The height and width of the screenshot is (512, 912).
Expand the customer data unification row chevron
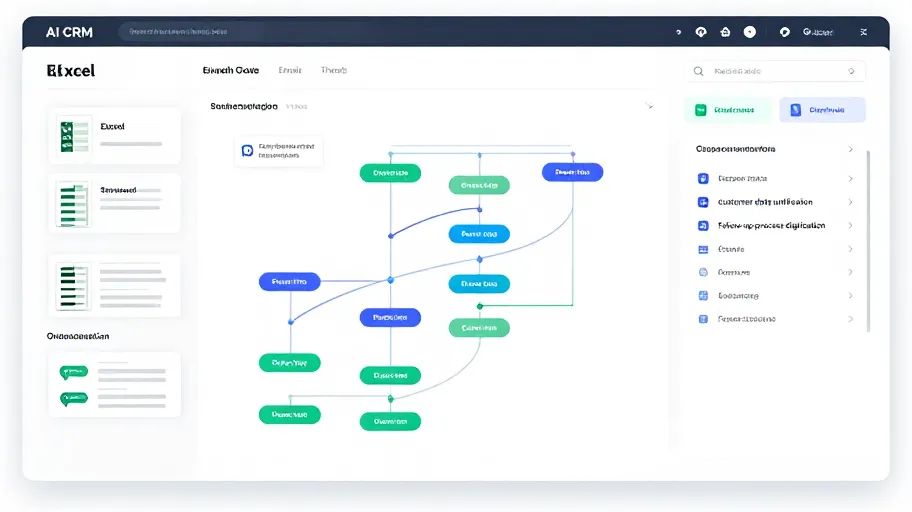(850, 202)
